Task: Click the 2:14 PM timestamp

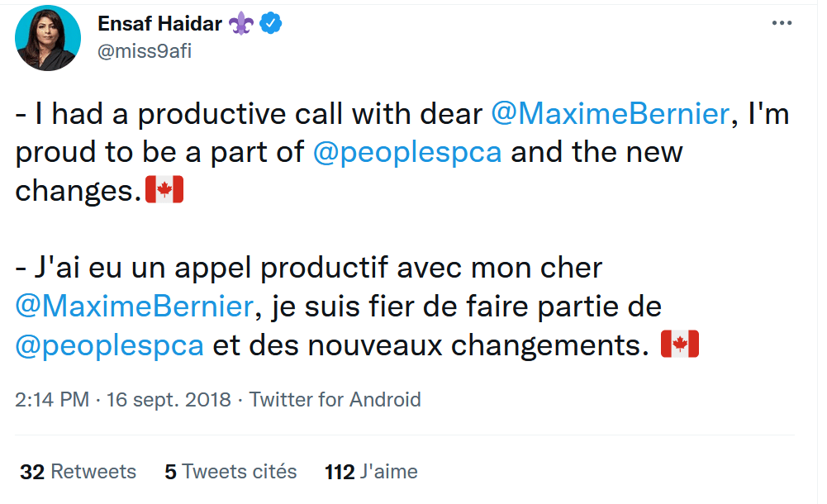Action: [x=52, y=400]
